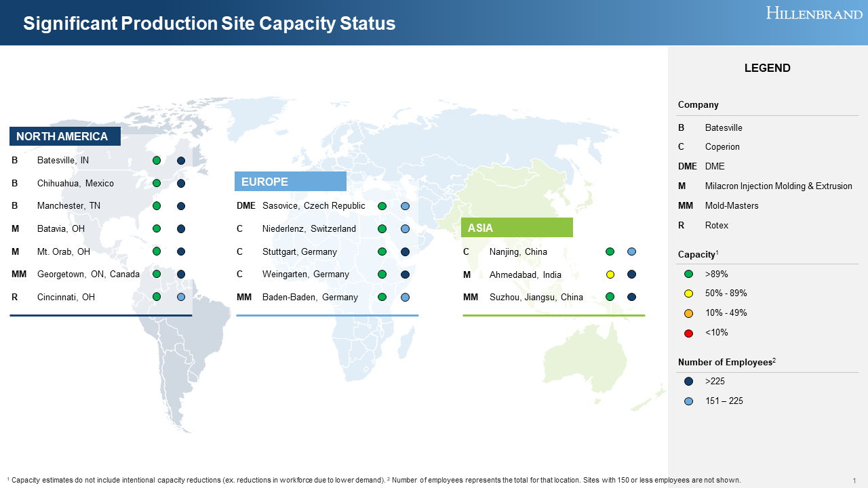Click the Rotex legend entry
The width and height of the screenshot is (868, 488).
pyautogui.click(x=717, y=225)
